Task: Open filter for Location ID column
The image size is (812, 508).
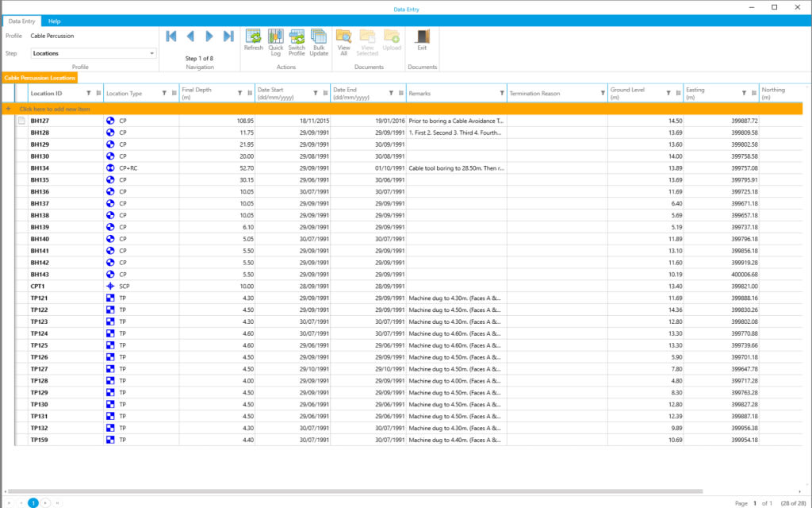Action: [x=88, y=94]
